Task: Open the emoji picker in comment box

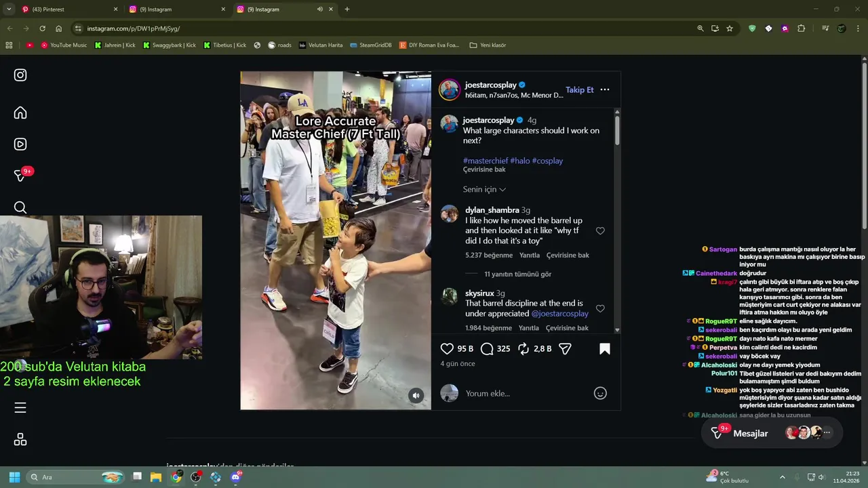Action: pyautogui.click(x=600, y=393)
